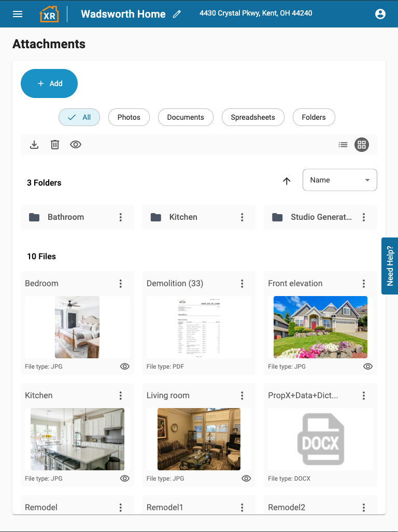The image size is (398, 532).
Task: Click the Bedroom file name
Action: [41, 284]
